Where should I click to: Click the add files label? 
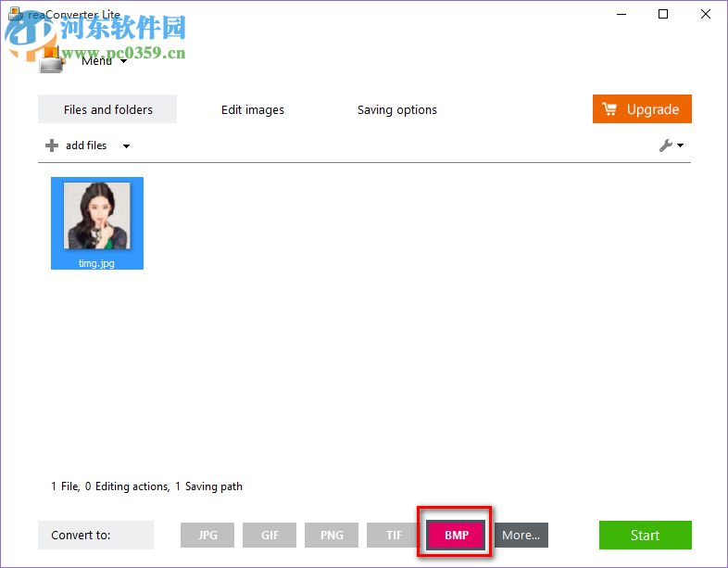coord(86,145)
